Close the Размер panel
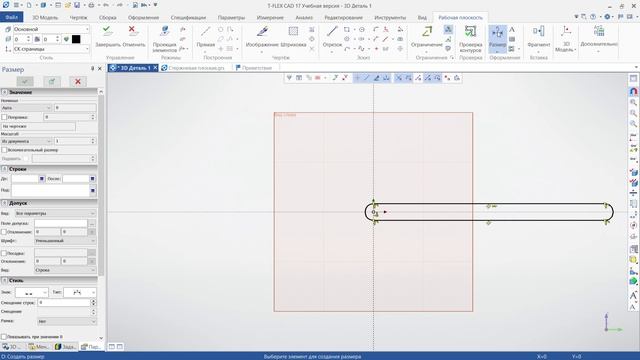 [x=100, y=69]
